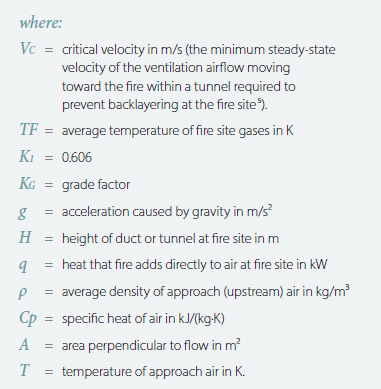381x389 pixels.
Task: Select the g gravity symbol
Action: tap(23, 212)
